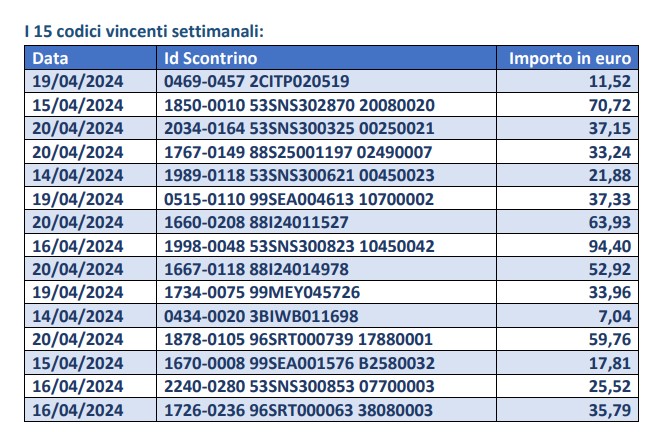Click the heading 'I 15 codici vincenti settimanali'

tap(144, 31)
